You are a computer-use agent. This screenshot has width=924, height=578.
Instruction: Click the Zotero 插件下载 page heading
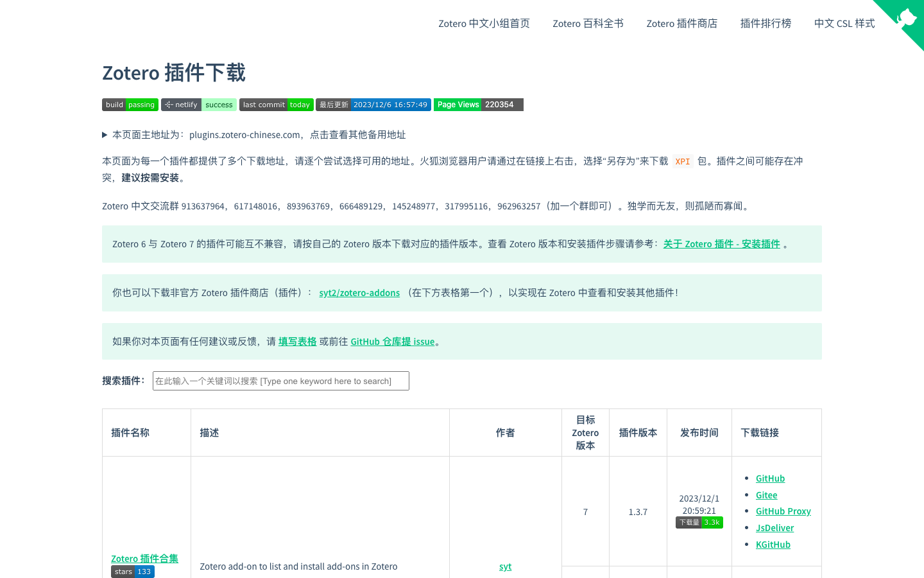[174, 73]
